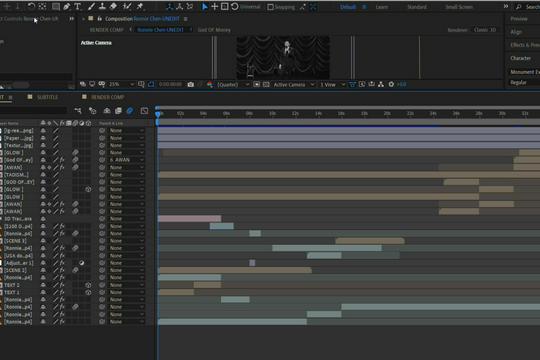Enable Frame Blending timeline switch
The image size is (540, 360).
pyautogui.click(x=118, y=111)
